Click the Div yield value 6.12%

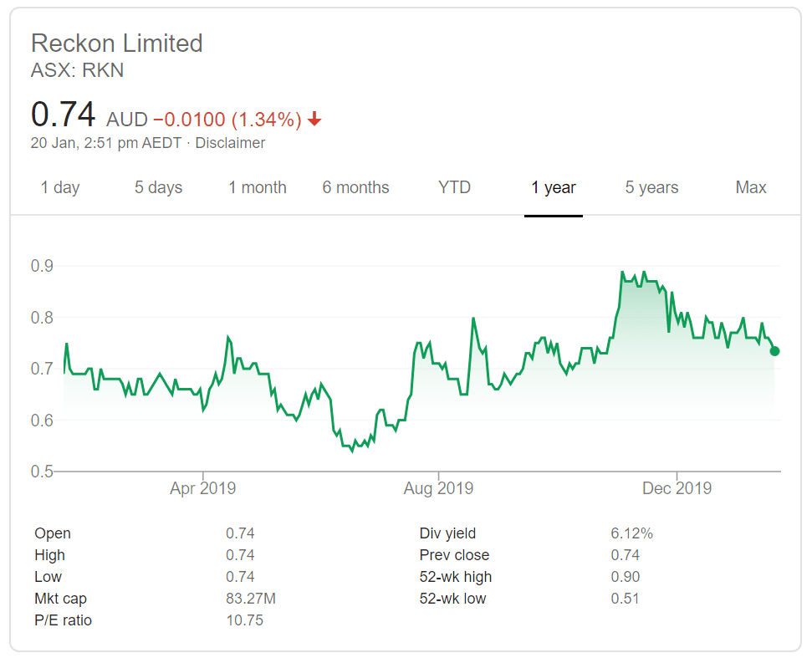(x=631, y=533)
